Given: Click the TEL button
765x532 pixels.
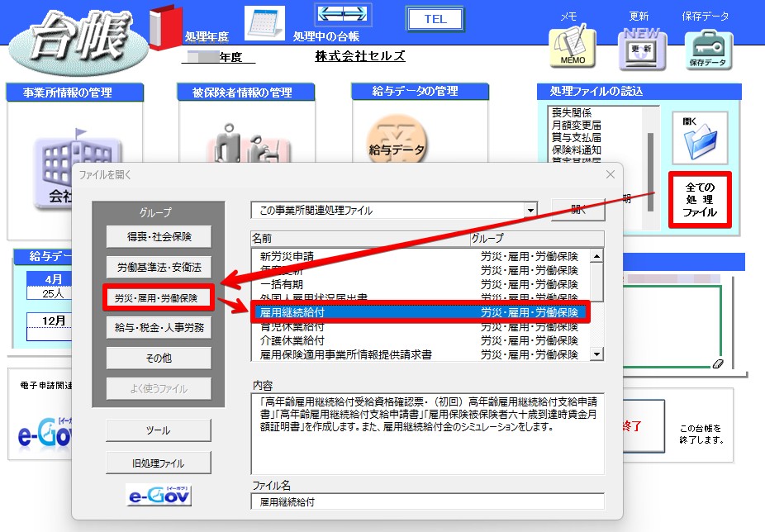Looking at the screenshot, I should coord(435,19).
